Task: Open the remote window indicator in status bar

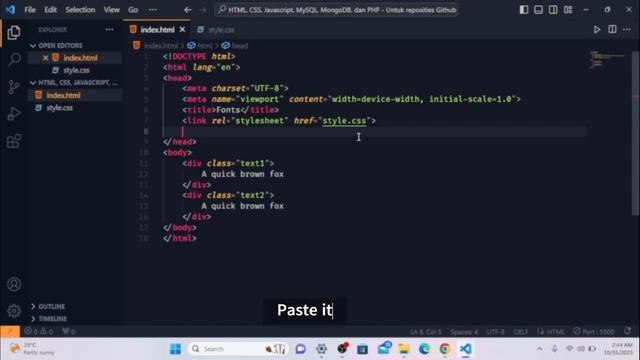Action: [x=10, y=331]
